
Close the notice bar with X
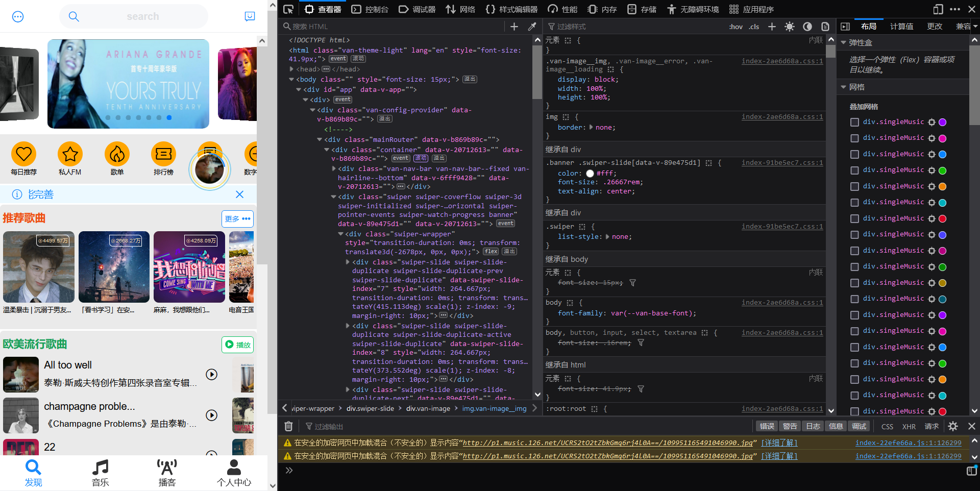[239, 194]
